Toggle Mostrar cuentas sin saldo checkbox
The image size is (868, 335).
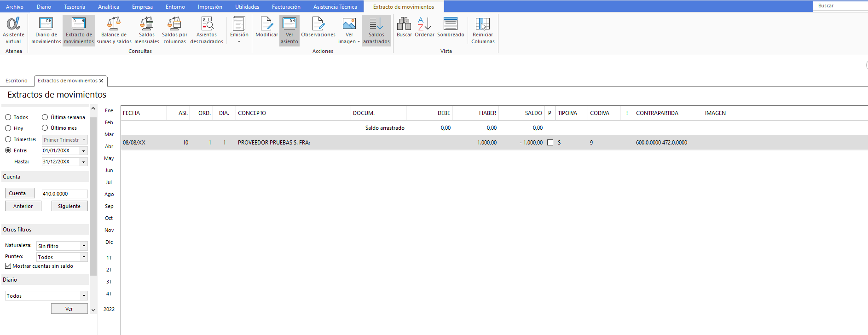click(x=8, y=266)
